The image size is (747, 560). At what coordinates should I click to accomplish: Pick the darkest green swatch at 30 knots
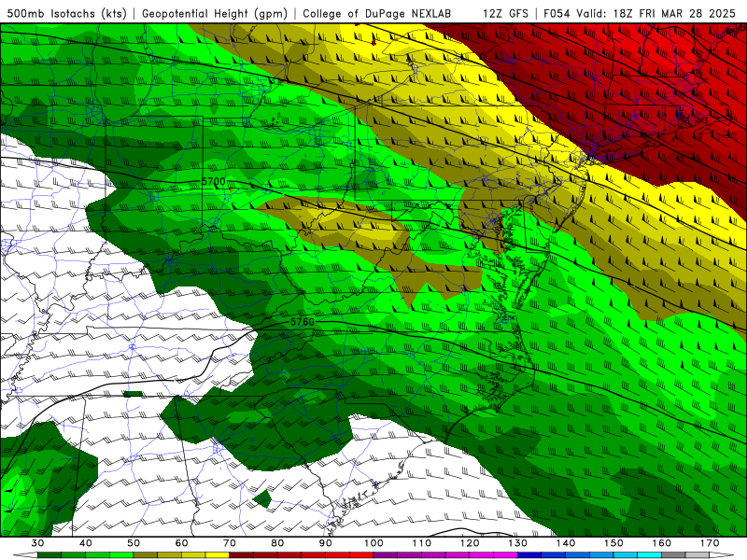pyautogui.click(x=49, y=555)
